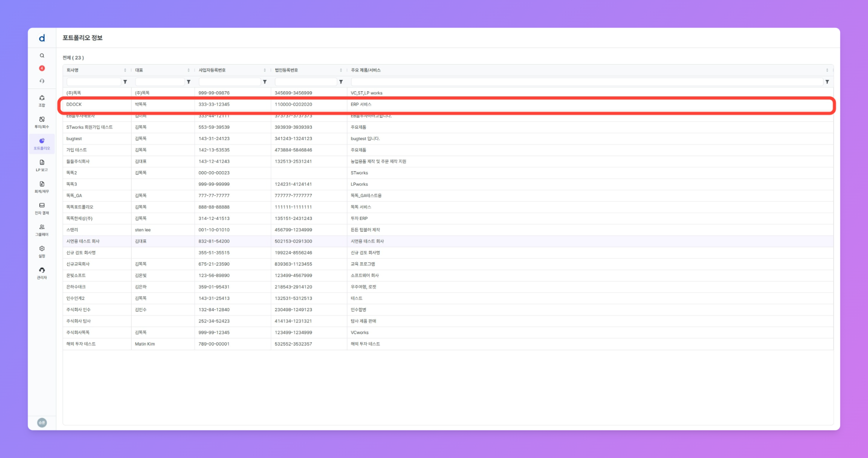Click the headset support icon

42,81
